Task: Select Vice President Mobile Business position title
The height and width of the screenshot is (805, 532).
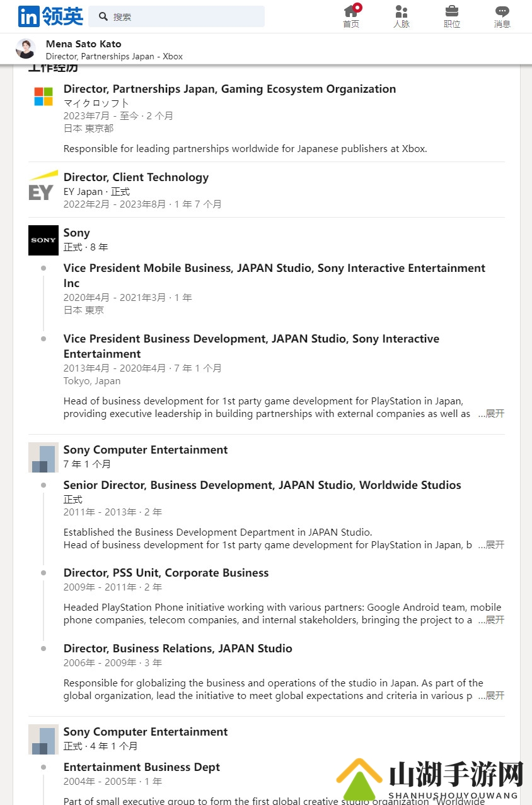Action: coord(274,276)
